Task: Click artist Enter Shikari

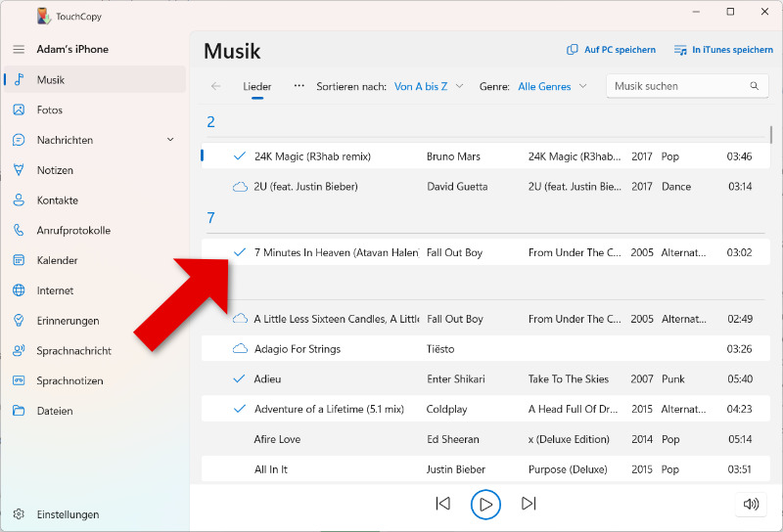Action: (x=455, y=378)
